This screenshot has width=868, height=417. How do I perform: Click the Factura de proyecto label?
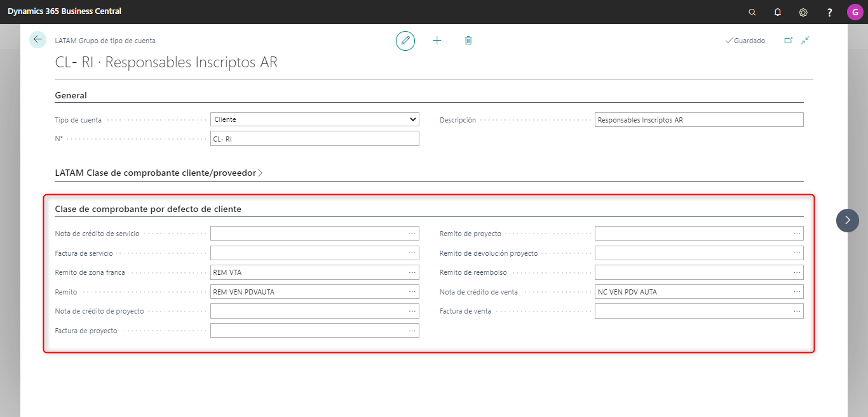[x=86, y=331]
